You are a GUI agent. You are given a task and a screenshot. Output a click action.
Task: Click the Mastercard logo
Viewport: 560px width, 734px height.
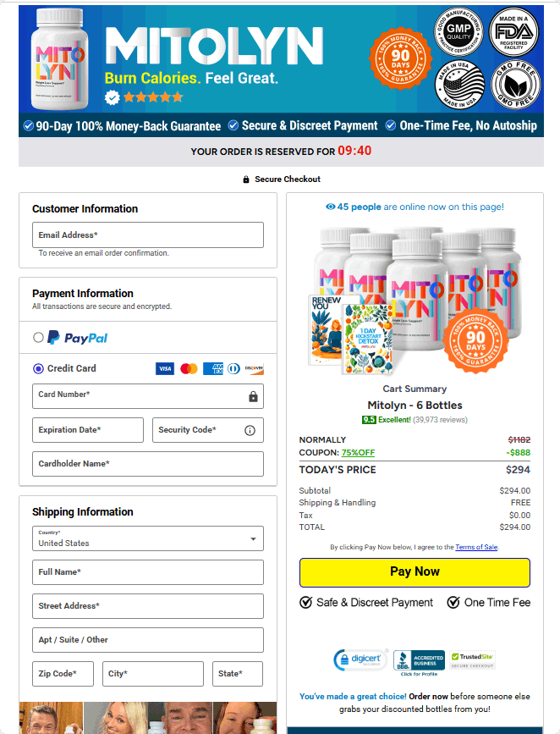point(189,369)
